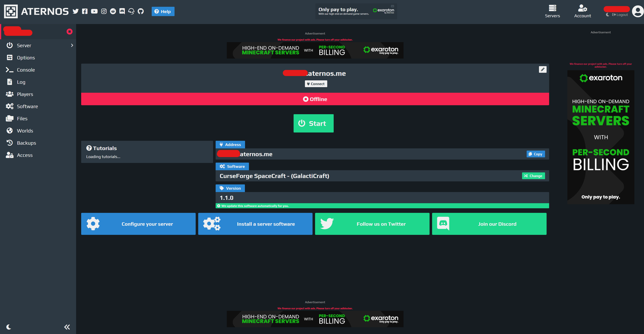Open the support headset icon in header
This screenshot has width=644, height=334.
(131, 11)
